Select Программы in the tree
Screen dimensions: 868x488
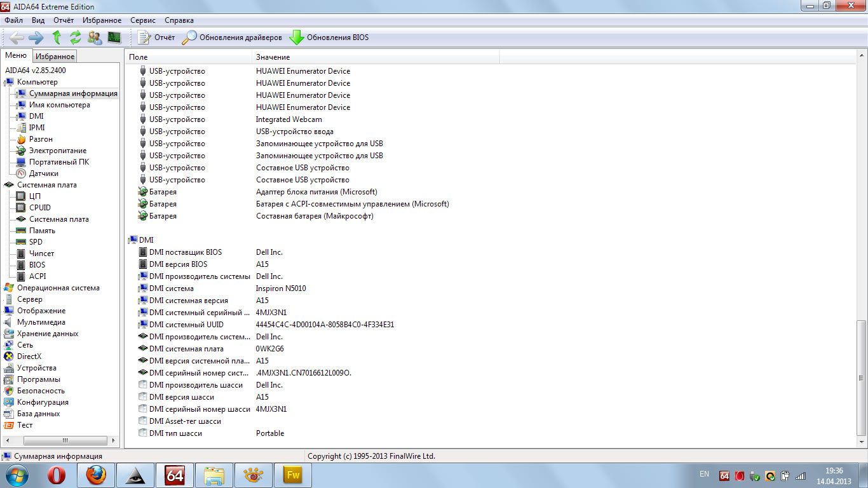coord(39,379)
